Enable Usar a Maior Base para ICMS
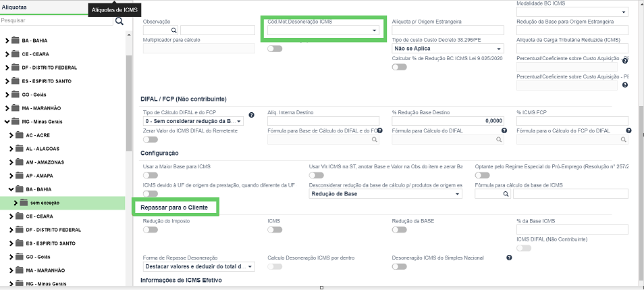The width and height of the screenshot is (644, 290). 151,175
